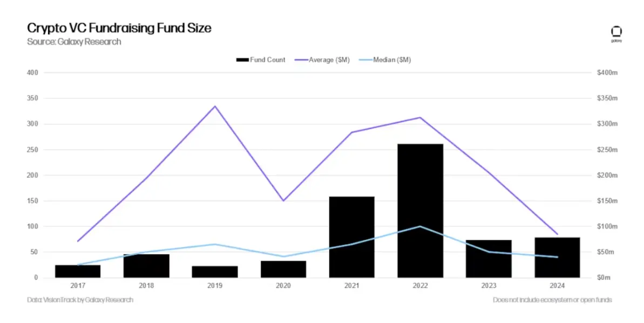644x323 pixels.
Task: Select the 2022 fund count bar
Action: coord(420,211)
